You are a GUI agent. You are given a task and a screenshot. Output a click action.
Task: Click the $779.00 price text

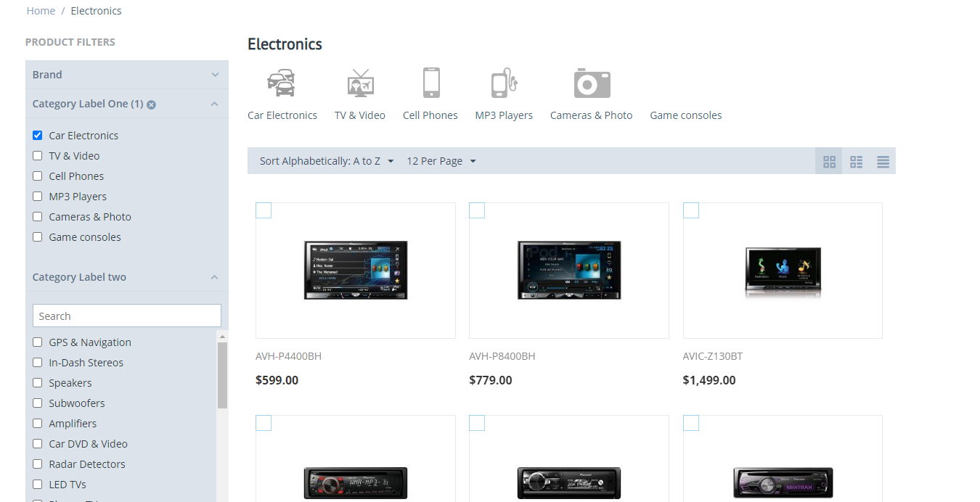[x=491, y=380]
